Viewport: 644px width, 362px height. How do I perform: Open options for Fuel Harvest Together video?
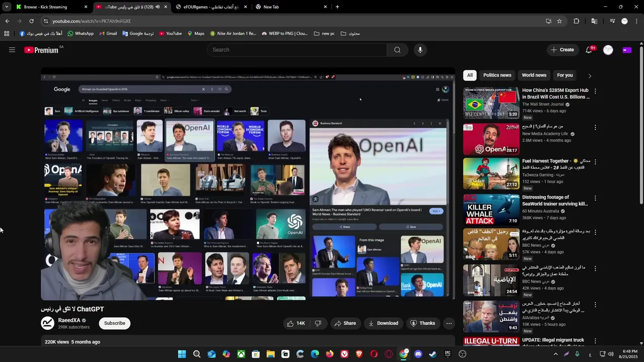(595, 162)
